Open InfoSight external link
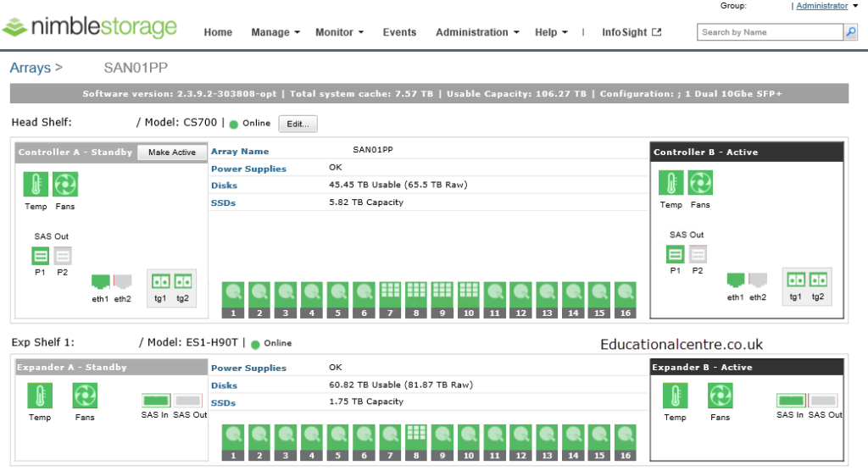This screenshot has width=868, height=471. click(x=632, y=32)
